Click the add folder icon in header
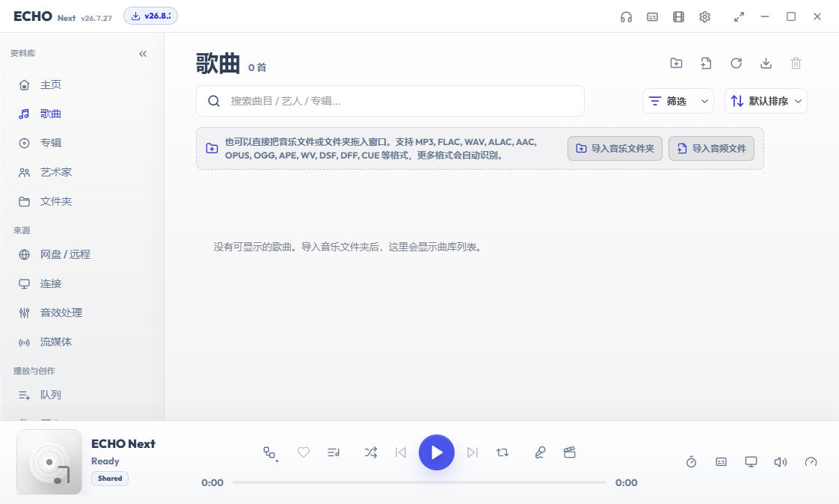Image resolution: width=839 pixels, height=504 pixels. tap(676, 63)
